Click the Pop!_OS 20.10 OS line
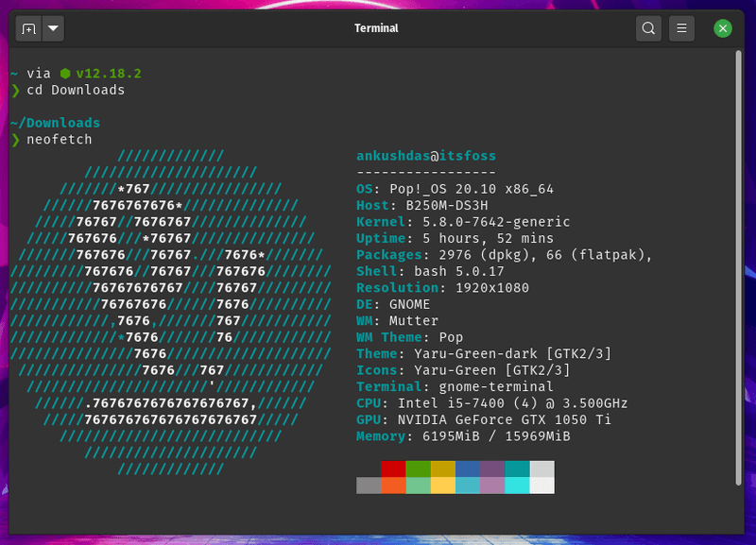Image resolution: width=756 pixels, height=545 pixels. pos(435,188)
